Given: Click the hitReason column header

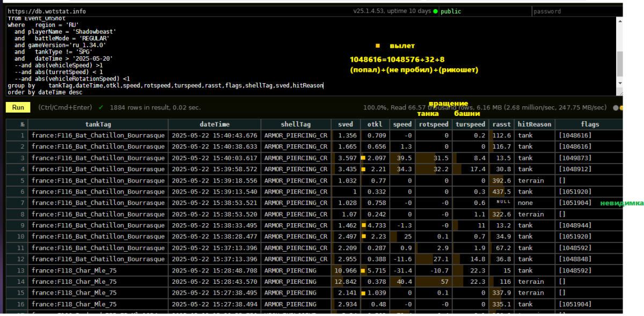Looking at the screenshot, I should (535, 124).
